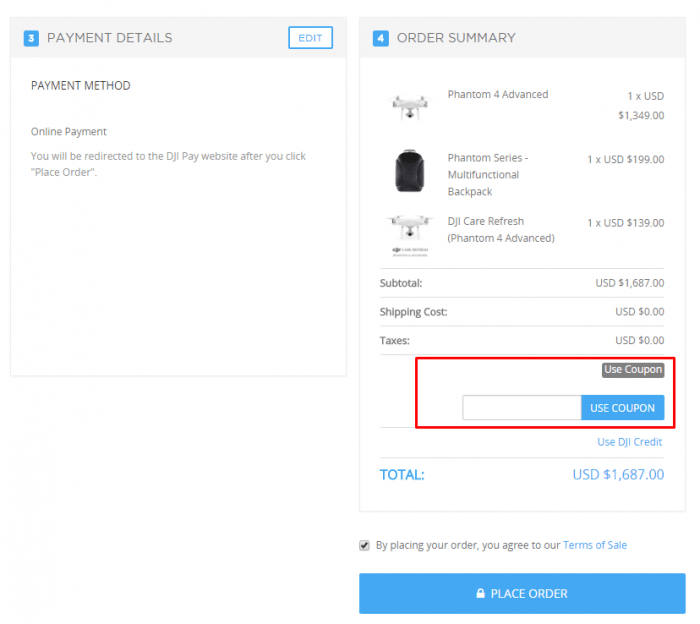This screenshot has width=700, height=624.
Task: Open the Use DJI Credit link
Action: 629,442
